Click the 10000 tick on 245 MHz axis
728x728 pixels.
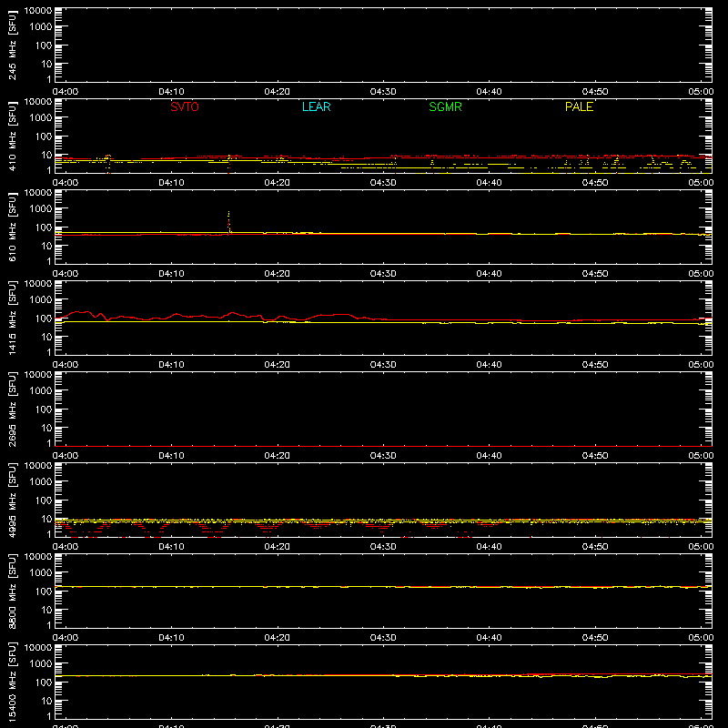[x=38, y=11]
